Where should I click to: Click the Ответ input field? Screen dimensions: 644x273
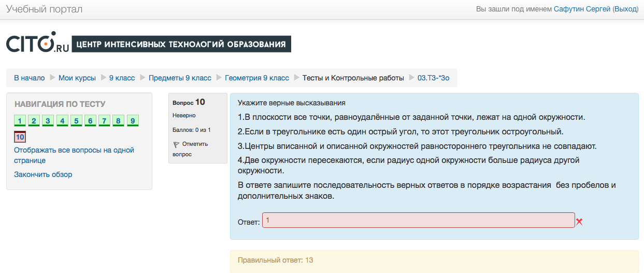419,220
